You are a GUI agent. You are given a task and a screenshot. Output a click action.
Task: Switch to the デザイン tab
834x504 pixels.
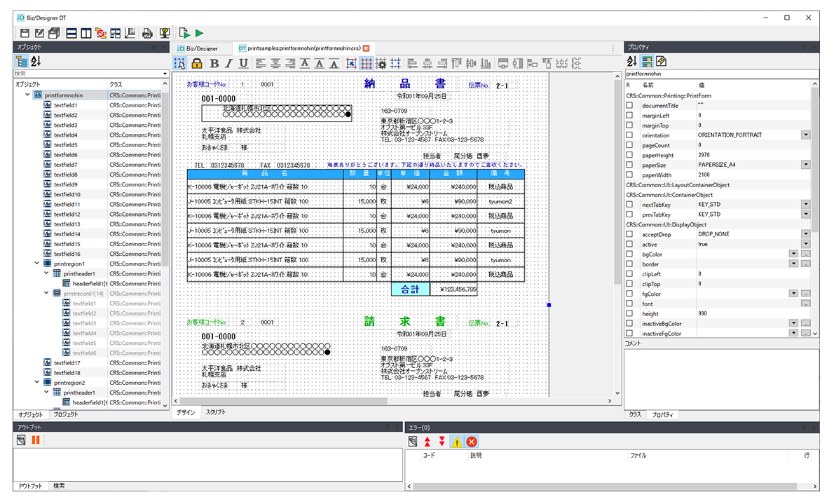point(186,412)
